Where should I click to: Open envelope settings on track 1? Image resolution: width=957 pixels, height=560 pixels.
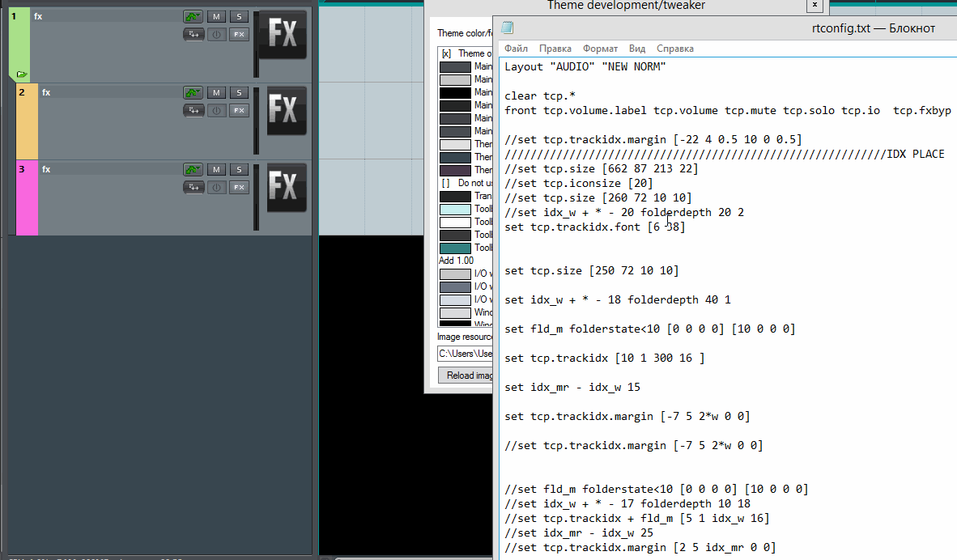(193, 16)
